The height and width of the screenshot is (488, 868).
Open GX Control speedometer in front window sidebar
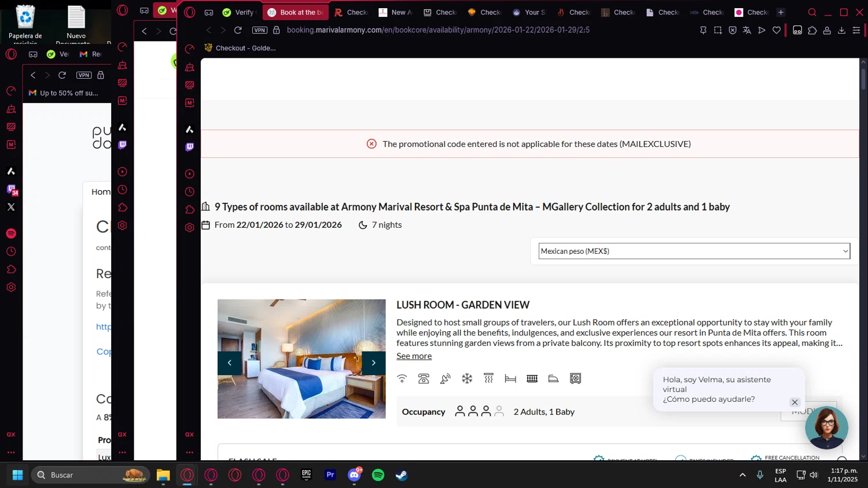click(x=189, y=49)
